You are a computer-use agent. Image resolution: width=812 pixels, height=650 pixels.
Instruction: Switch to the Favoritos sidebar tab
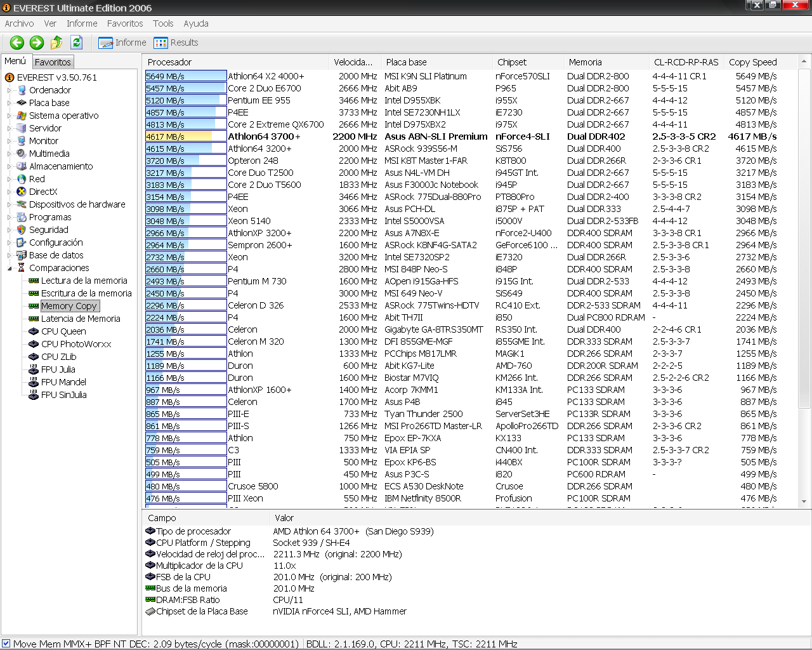tap(53, 62)
